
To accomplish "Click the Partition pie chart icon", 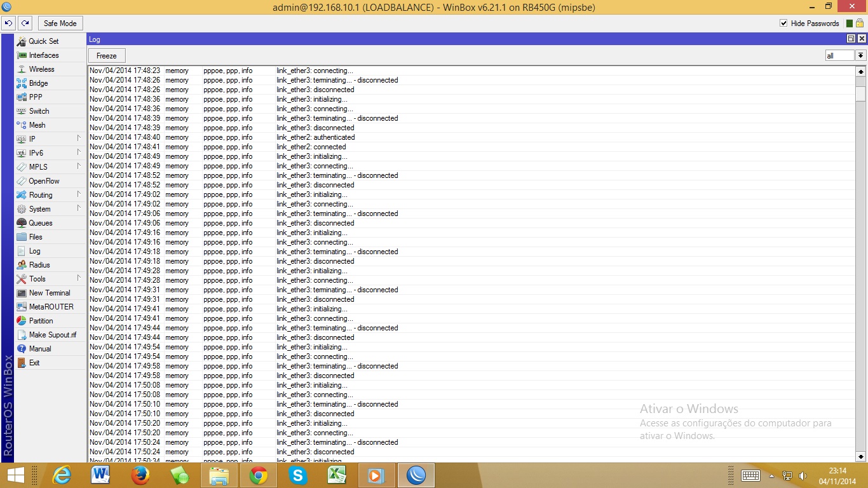I will (x=22, y=321).
